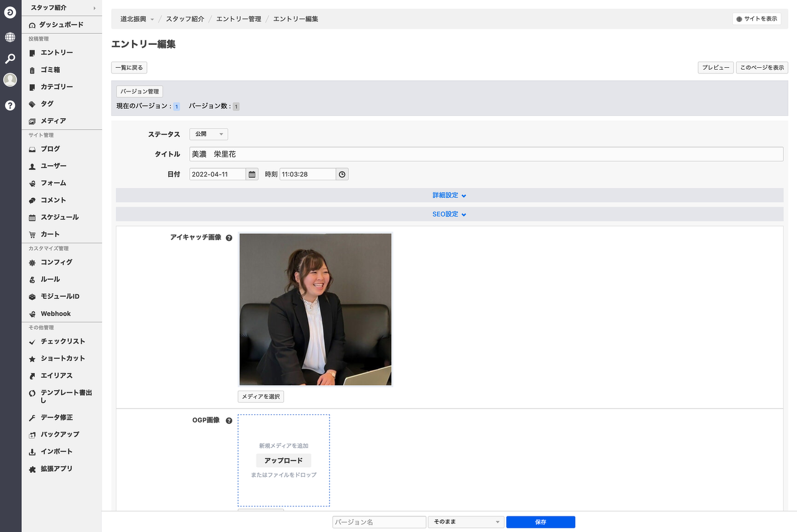Click the user avatar icon
Viewport: 797px width, 532px height.
pos(10,80)
